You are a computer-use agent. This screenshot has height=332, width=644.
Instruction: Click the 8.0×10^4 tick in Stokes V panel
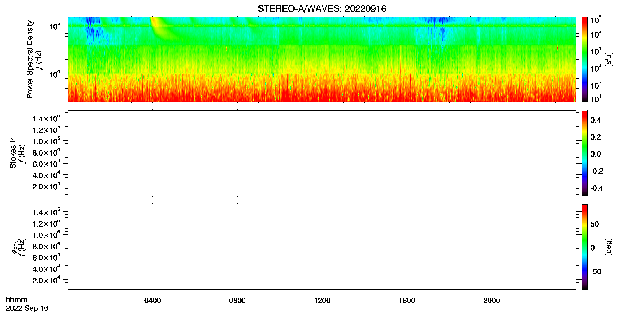coord(46,152)
